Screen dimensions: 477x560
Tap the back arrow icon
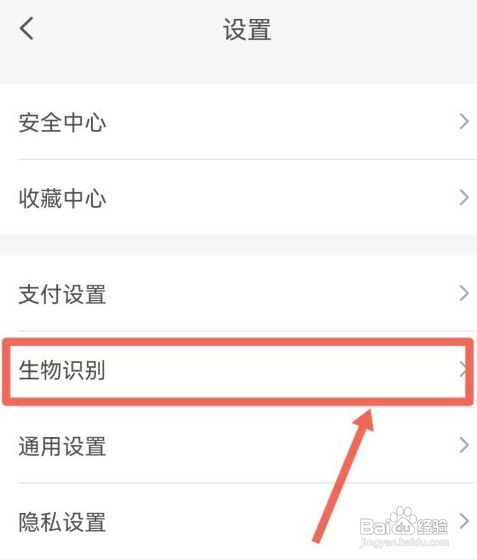pyautogui.click(x=27, y=28)
